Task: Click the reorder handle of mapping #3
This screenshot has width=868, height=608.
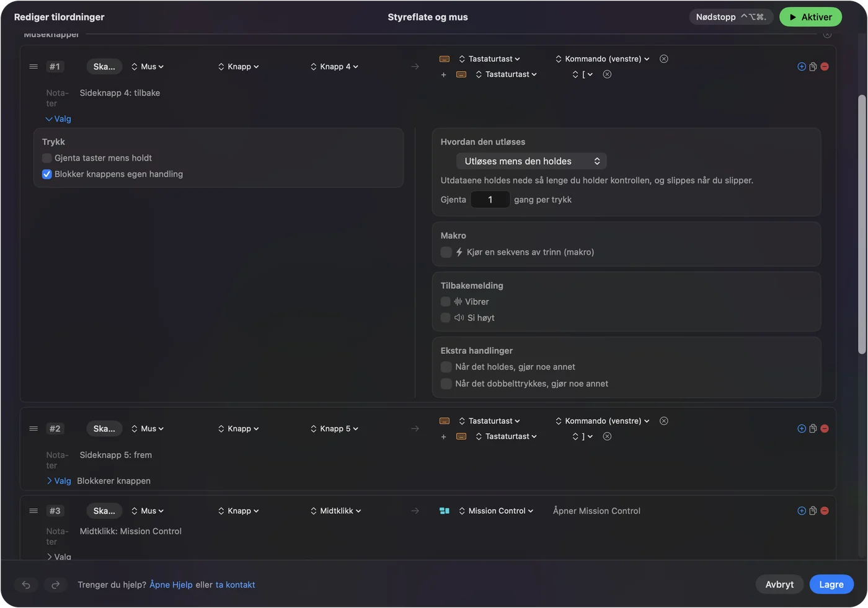Action: pyautogui.click(x=33, y=511)
